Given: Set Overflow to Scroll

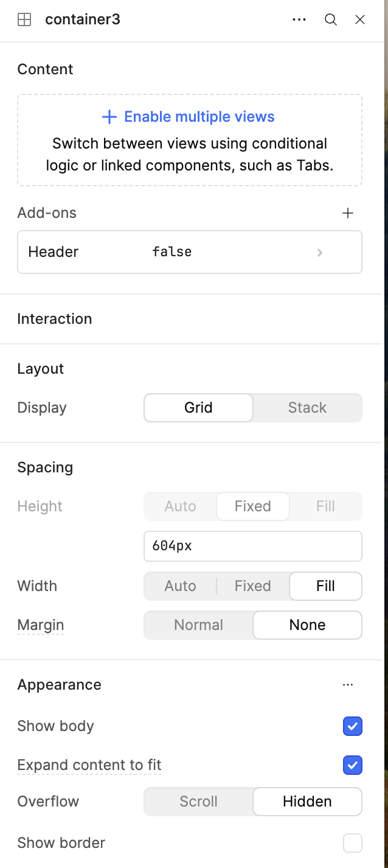Looking at the screenshot, I should tap(198, 802).
